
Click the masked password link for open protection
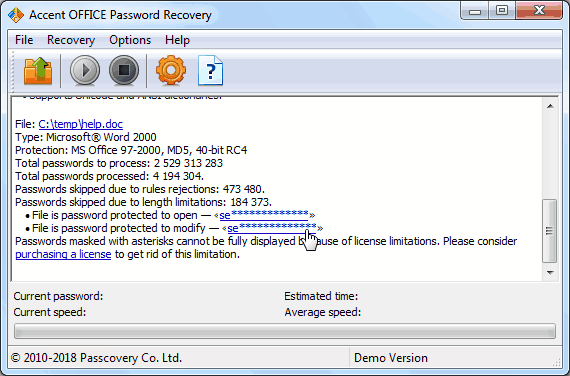(264, 215)
